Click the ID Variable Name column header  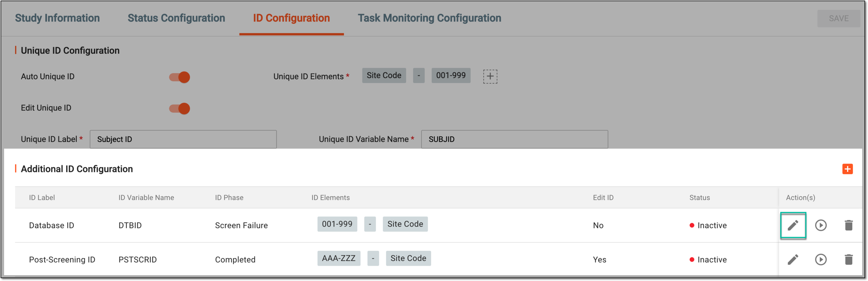tap(146, 198)
